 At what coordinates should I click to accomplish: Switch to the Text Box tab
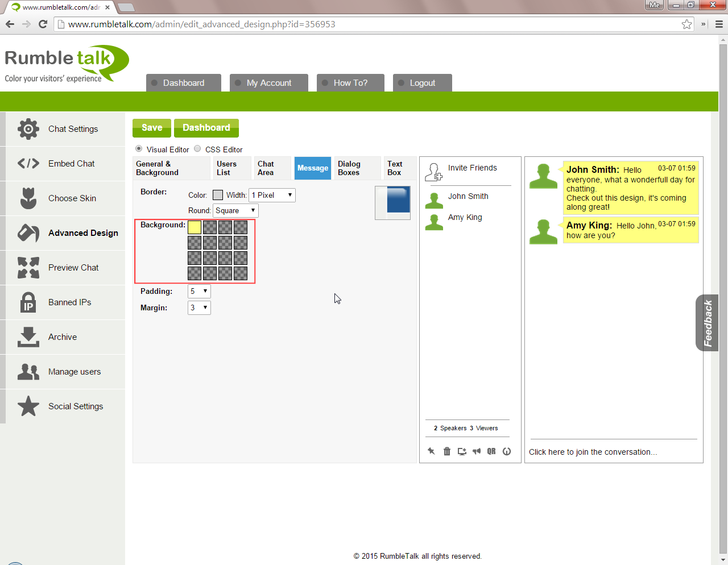point(400,168)
